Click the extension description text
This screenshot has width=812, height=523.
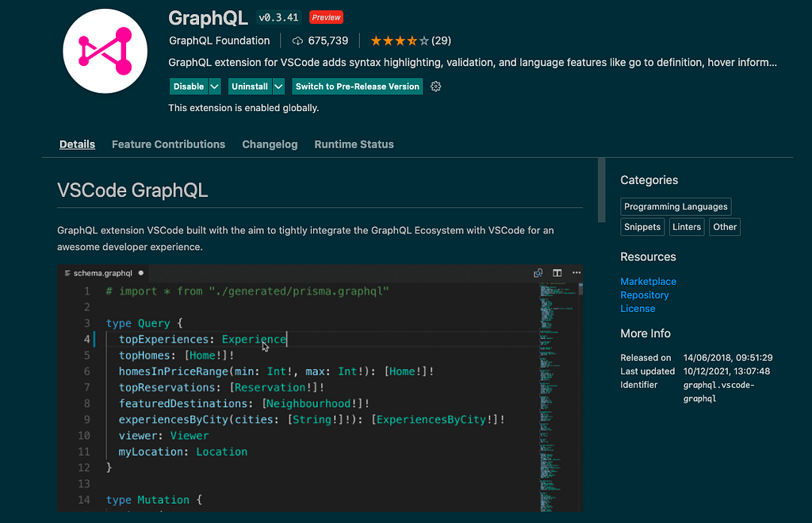tap(473, 62)
